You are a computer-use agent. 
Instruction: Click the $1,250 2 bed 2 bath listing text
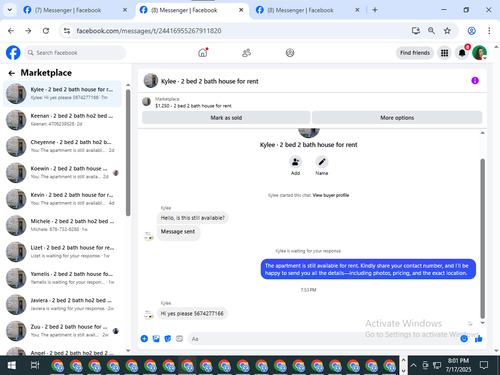193,106
